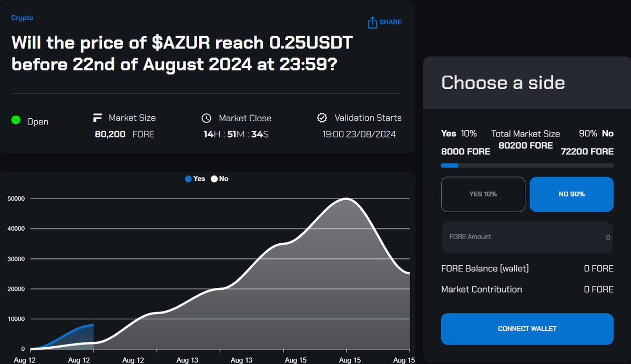Click the Validation Starts badge icon
The height and width of the screenshot is (364, 631).
tap(321, 118)
